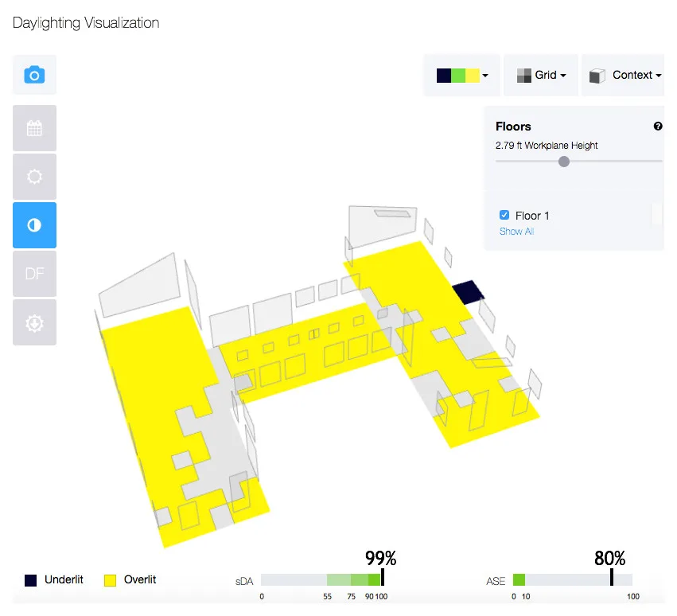Click the Show All link
This screenshot has height=616, width=677.
[x=517, y=232]
